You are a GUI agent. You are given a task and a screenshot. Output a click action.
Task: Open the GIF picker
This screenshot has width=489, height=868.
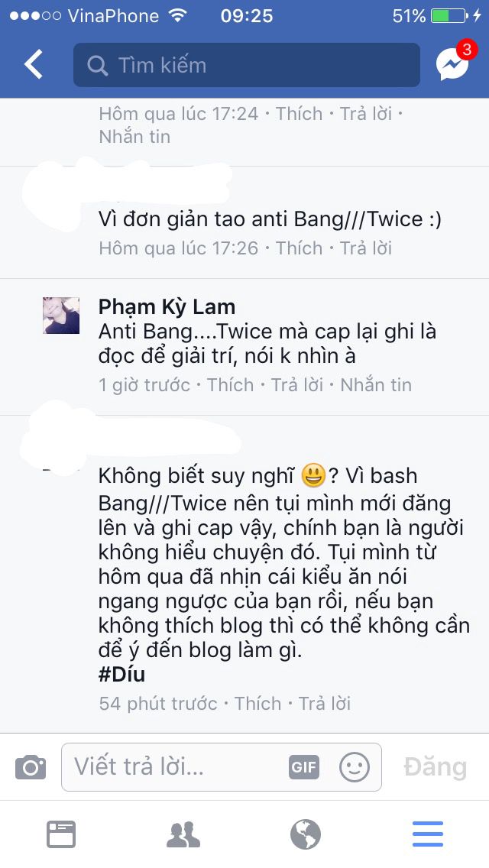pyautogui.click(x=304, y=767)
